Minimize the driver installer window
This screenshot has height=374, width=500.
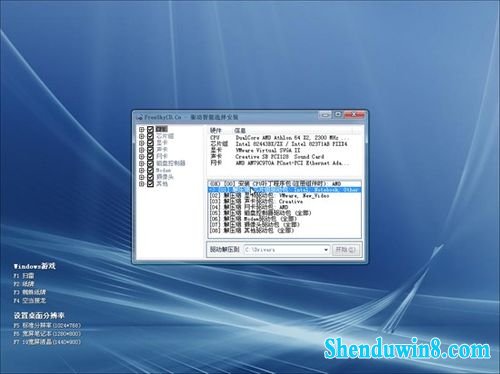point(325,115)
